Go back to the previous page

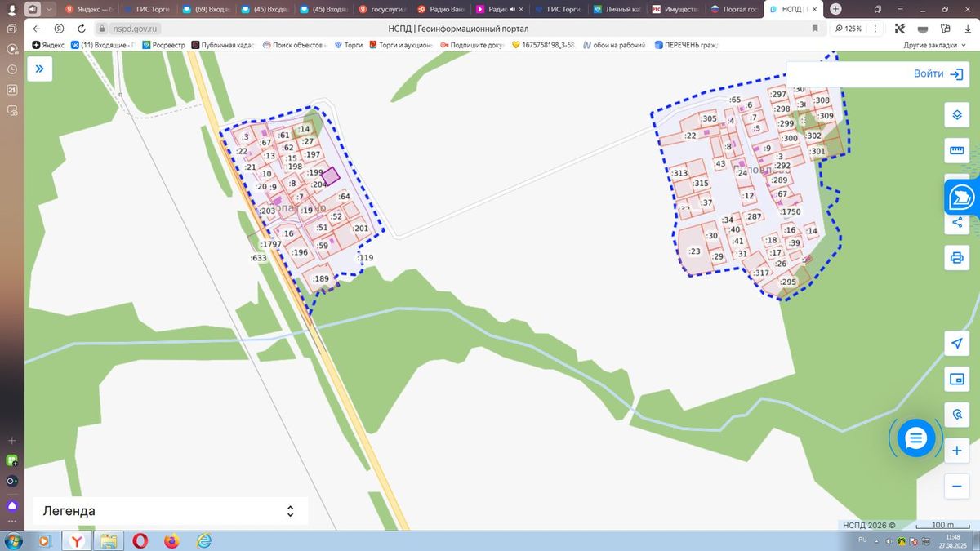tap(37, 29)
